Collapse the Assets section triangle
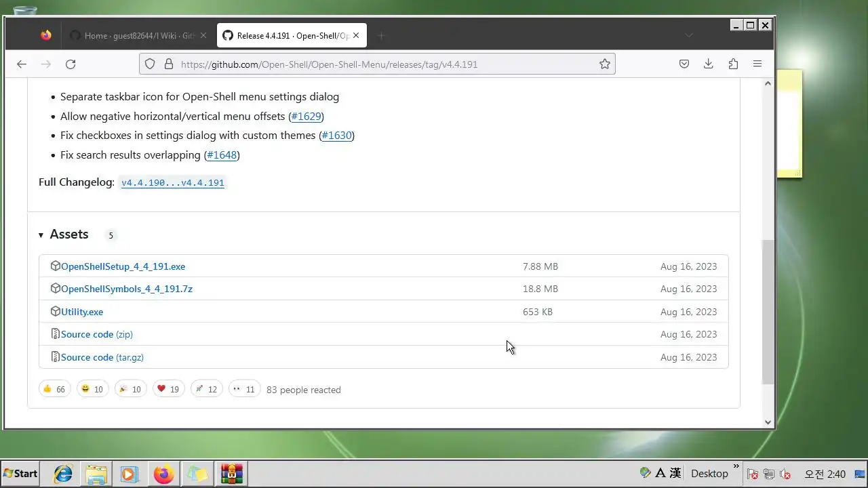This screenshot has width=868, height=488. 41,235
